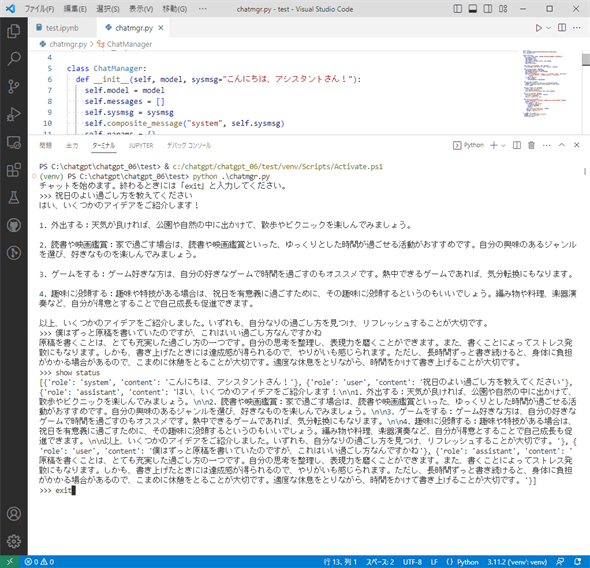590x568 pixels.
Task: Create a new terminal with plus icon
Action: coord(494,145)
